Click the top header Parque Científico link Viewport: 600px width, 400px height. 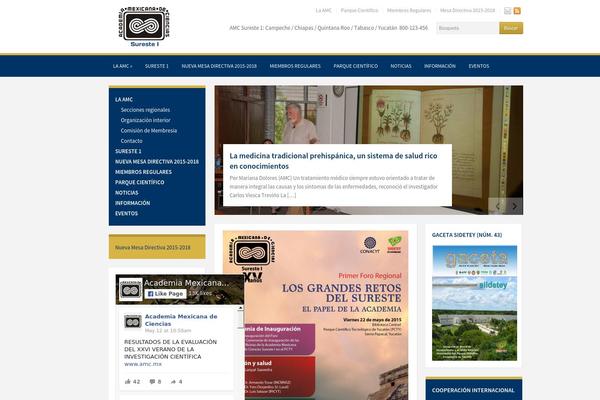[x=359, y=10]
